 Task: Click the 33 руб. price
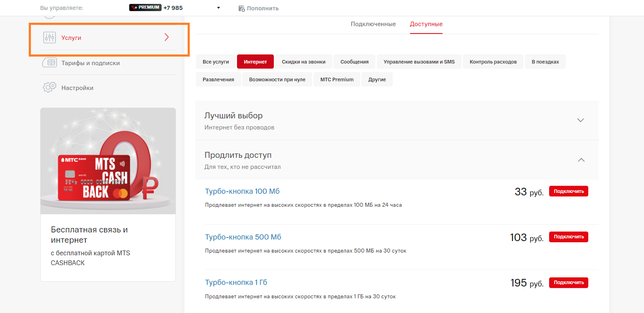click(x=529, y=192)
